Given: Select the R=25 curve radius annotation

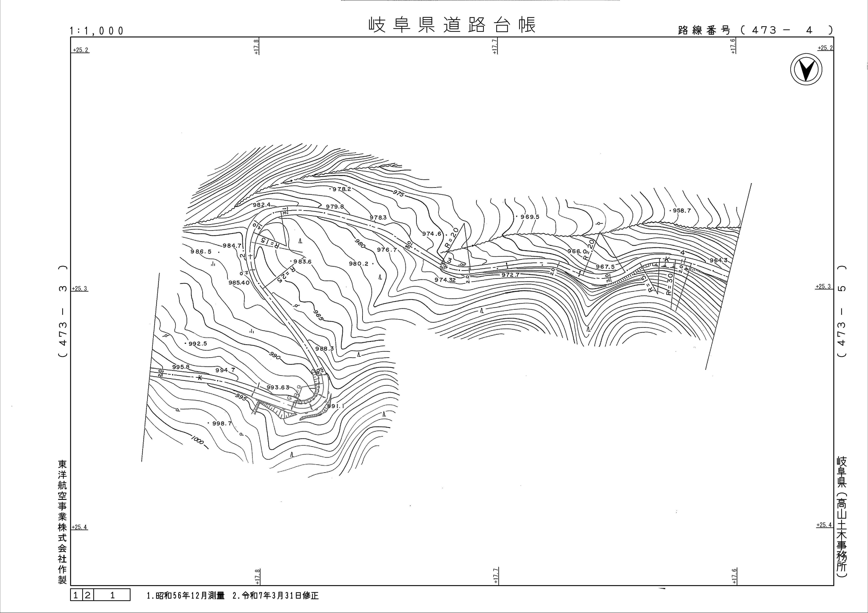Looking at the screenshot, I should 287,274.
